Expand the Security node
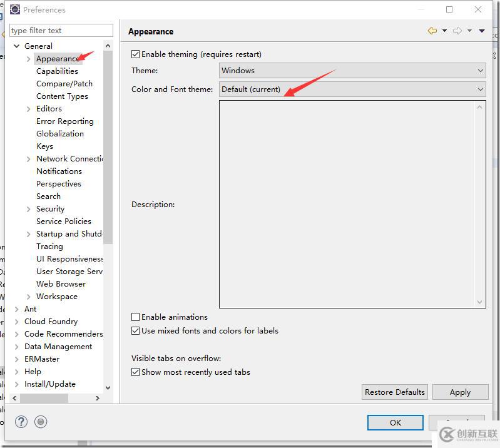 [x=28, y=209]
